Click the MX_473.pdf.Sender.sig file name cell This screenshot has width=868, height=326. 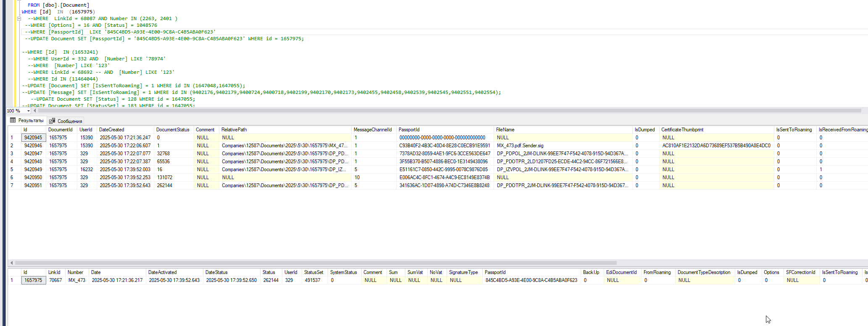pyautogui.click(x=520, y=146)
